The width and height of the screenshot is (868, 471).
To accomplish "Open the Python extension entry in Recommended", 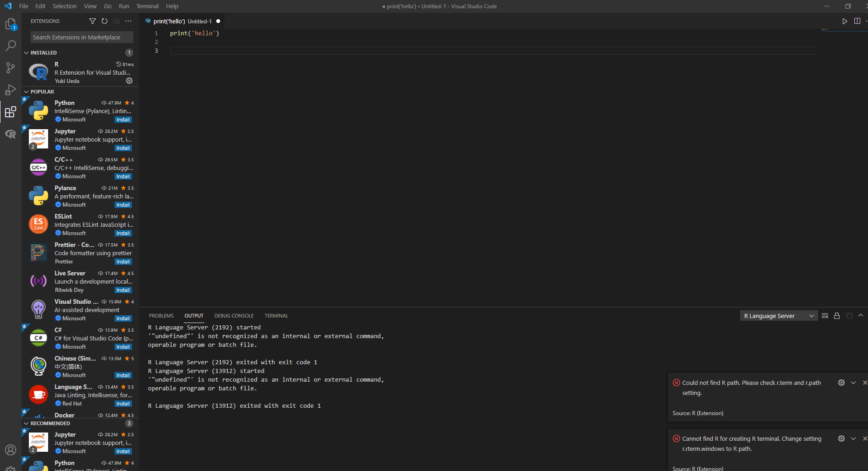I will tap(80, 465).
